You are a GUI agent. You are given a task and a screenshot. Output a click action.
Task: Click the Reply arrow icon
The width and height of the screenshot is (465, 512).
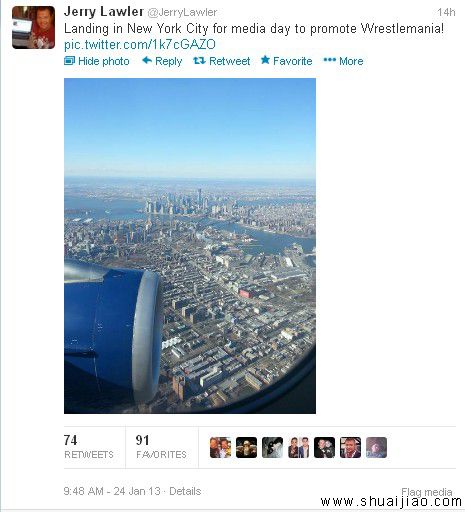(147, 61)
